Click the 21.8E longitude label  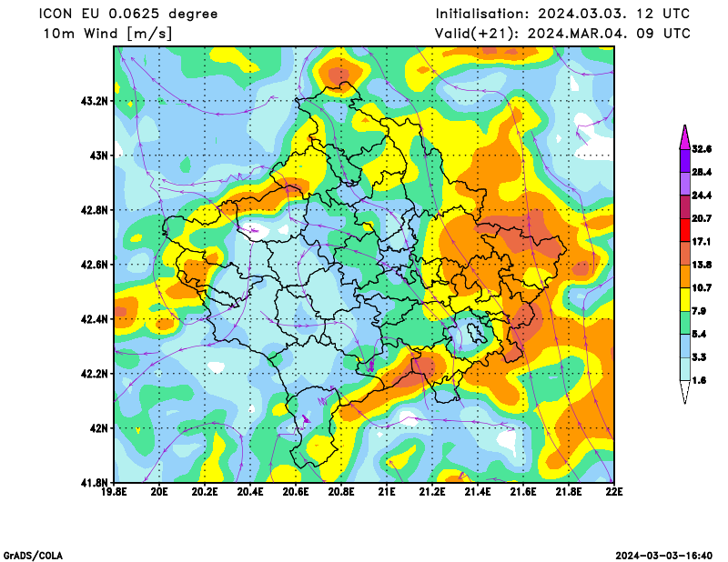click(569, 492)
